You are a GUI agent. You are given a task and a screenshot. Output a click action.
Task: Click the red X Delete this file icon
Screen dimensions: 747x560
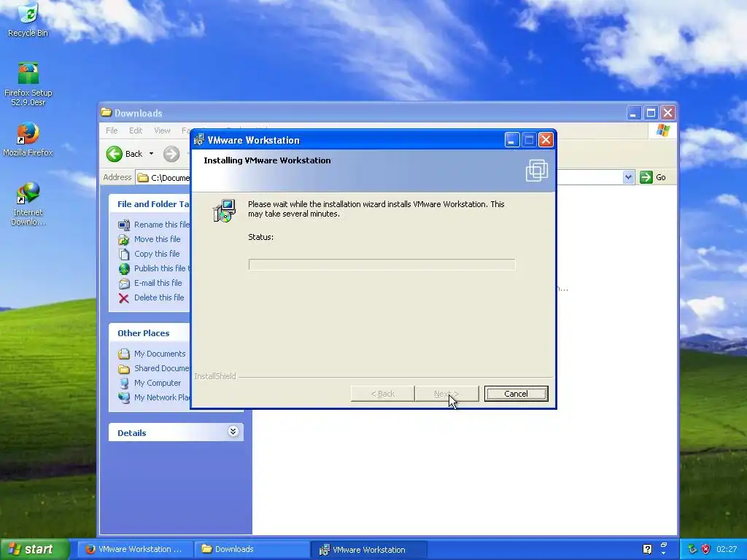point(124,298)
